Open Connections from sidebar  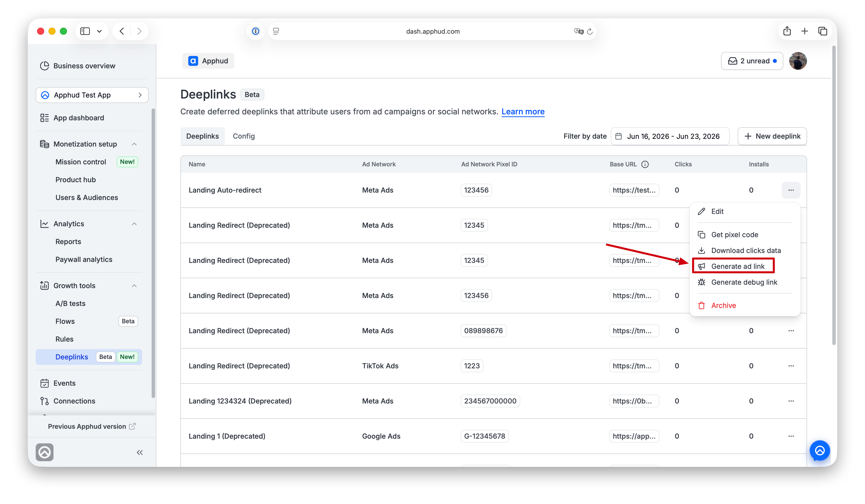click(x=68, y=401)
